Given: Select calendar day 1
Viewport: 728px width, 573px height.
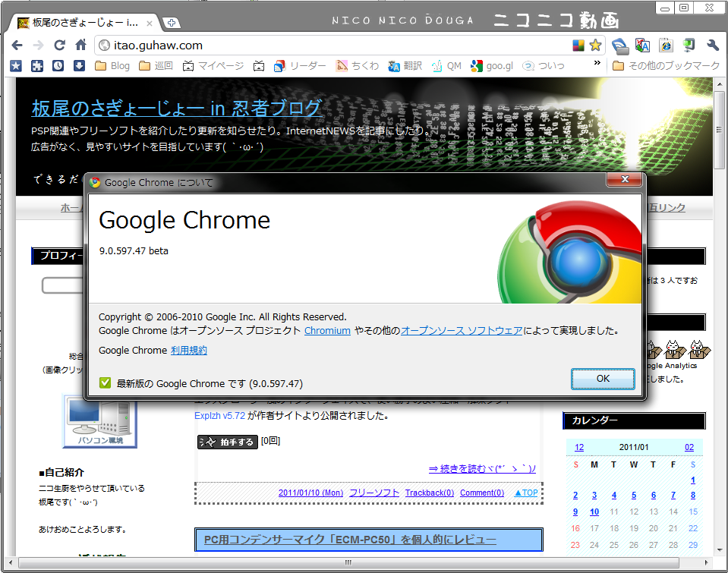Looking at the screenshot, I should (x=693, y=480).
